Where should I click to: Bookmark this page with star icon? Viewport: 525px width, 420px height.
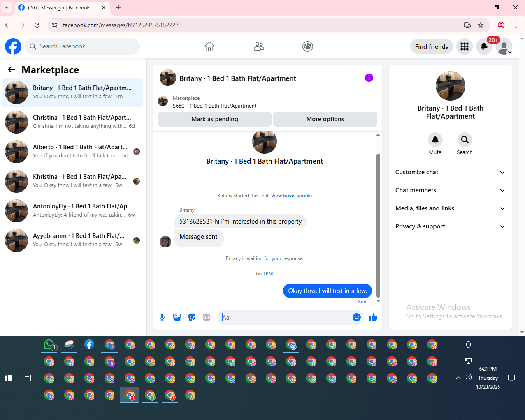coord(481,25)
